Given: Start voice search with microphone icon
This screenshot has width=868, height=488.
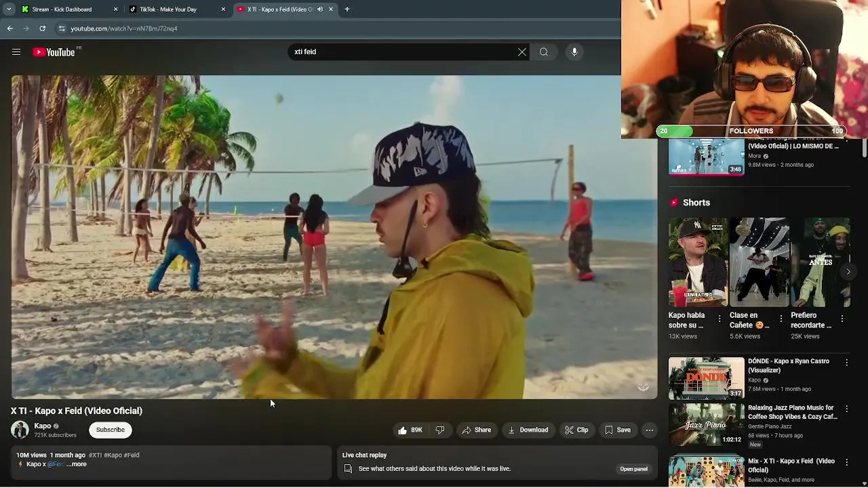Looking at the screenshot, I should (x=574, y=52).
